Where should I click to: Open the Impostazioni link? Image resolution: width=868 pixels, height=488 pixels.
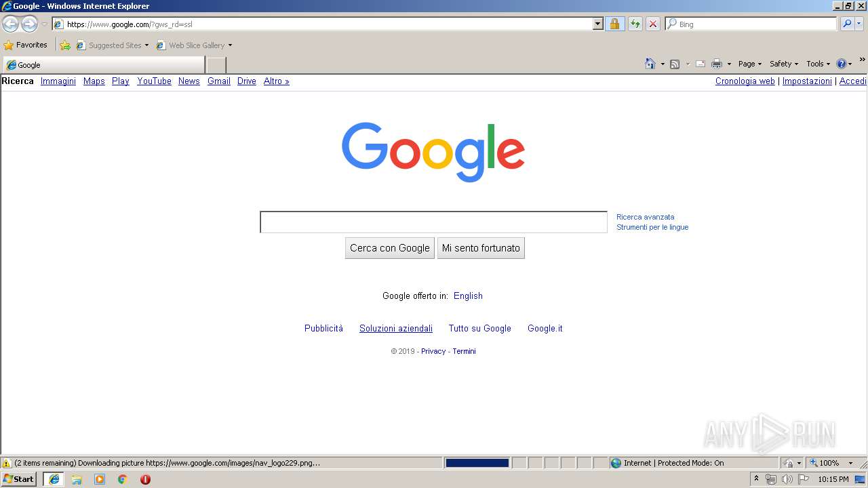click(x=807, y=81)
